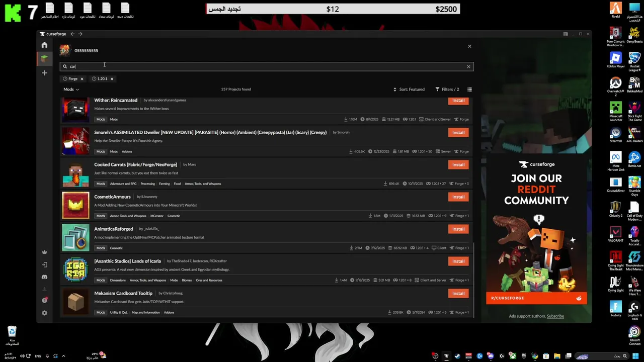The image size is (644, 362).
Task: Open the crown premium icon in sidebar
Action: coord(44,252)
